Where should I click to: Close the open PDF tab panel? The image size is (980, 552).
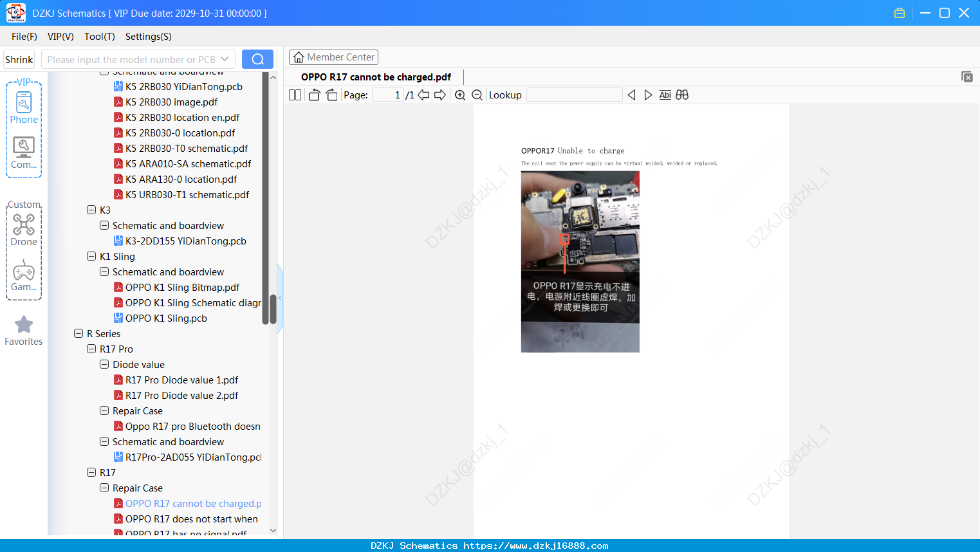[967, 77]
